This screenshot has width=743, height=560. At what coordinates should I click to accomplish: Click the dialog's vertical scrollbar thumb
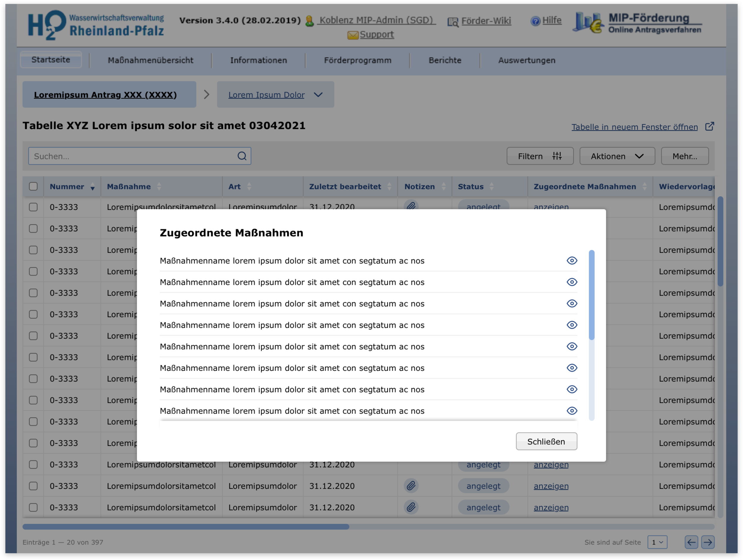tap(591, 295)
